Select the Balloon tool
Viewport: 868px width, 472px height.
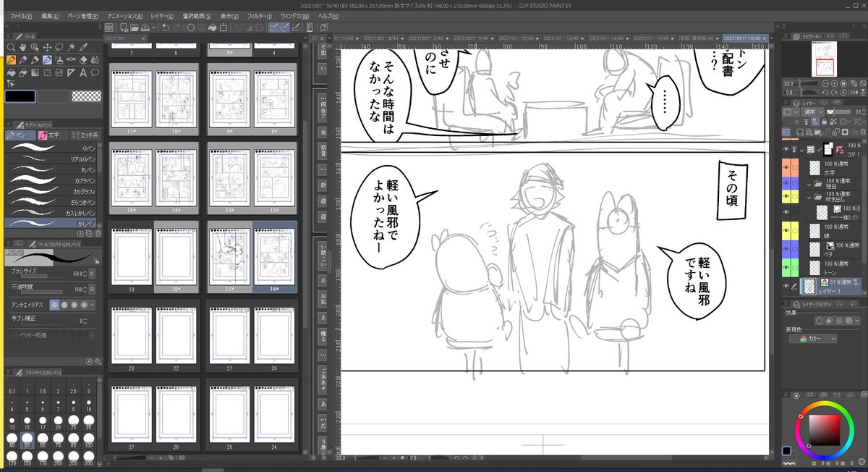(95, 73)
